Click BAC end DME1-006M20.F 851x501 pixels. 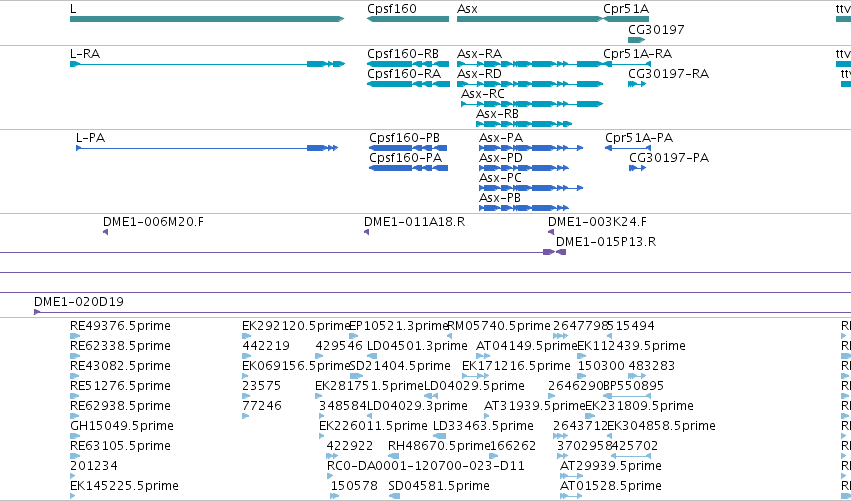[105, 232]
